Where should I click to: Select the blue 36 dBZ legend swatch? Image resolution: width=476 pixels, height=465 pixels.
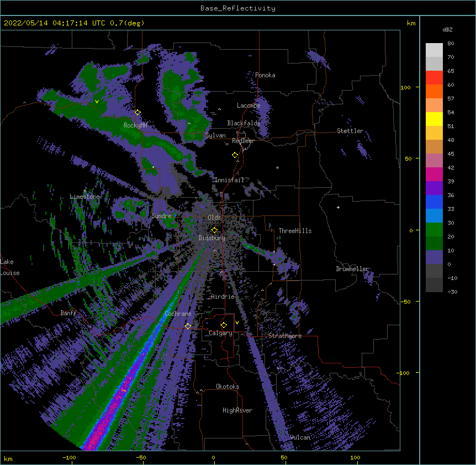click(434, 202)
